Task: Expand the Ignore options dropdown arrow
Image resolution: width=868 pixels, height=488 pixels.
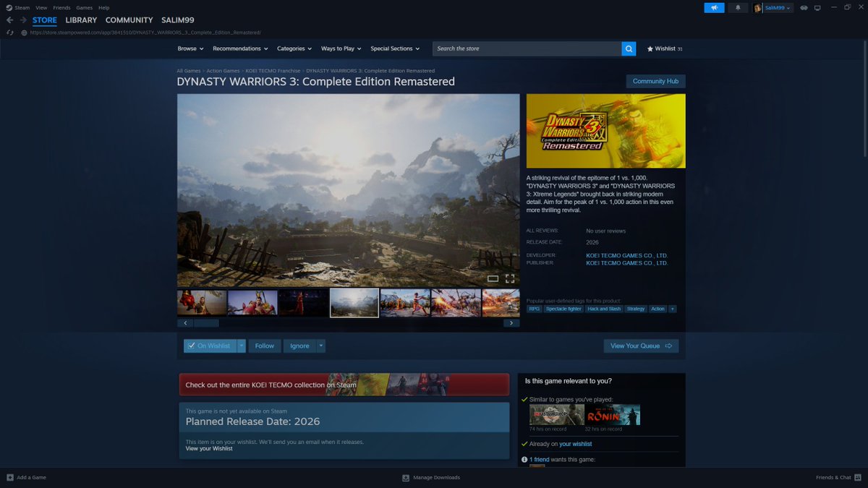Action: pos(321,346)
